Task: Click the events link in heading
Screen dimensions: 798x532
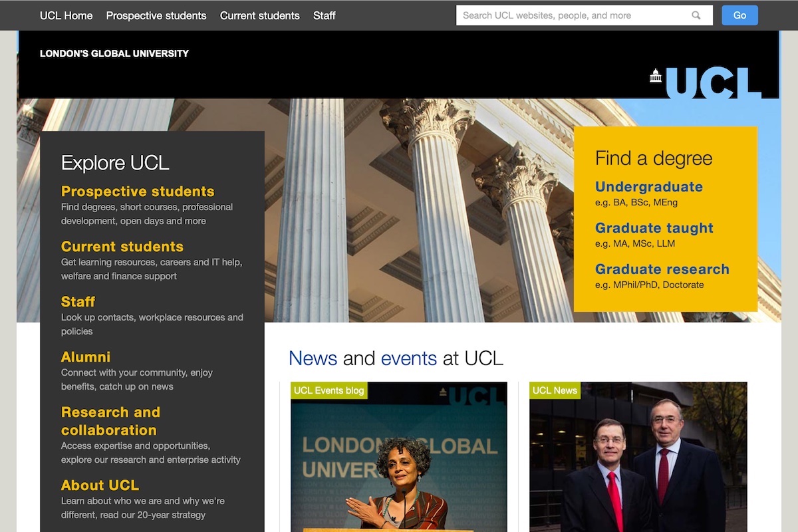Action: coord(409,358)
